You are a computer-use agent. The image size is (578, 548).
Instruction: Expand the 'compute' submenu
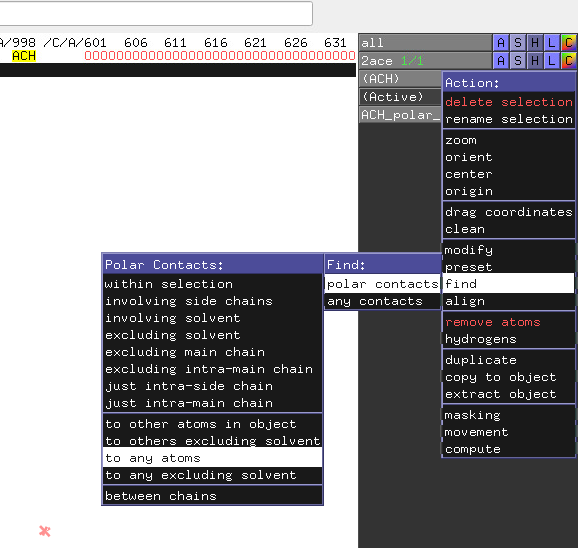[x=509, y=449]
